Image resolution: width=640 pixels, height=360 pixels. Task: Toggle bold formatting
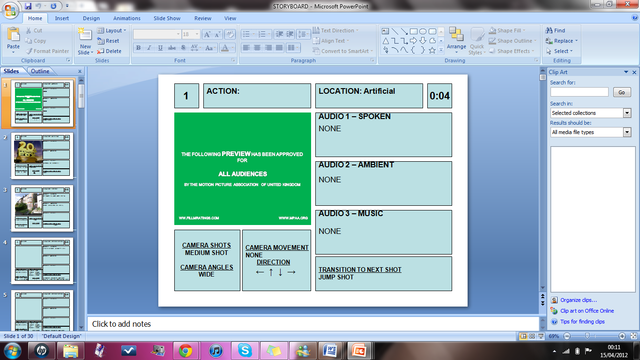[x=138, y=48]
